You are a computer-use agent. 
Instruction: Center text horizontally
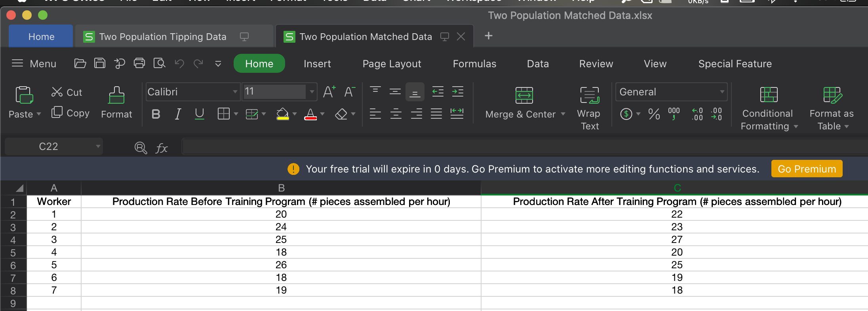pos(396,114)
